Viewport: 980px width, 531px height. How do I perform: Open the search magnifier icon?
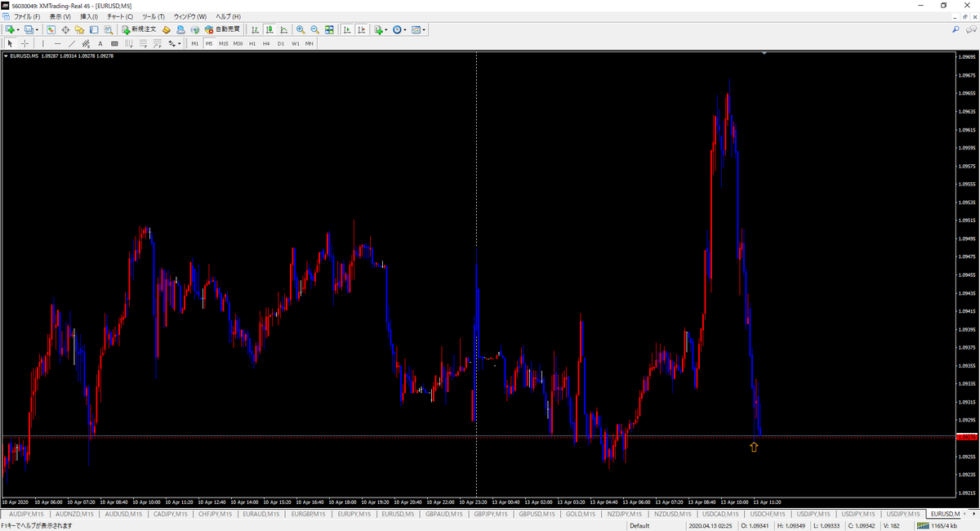pyautogui.click(x=955, y=29)
